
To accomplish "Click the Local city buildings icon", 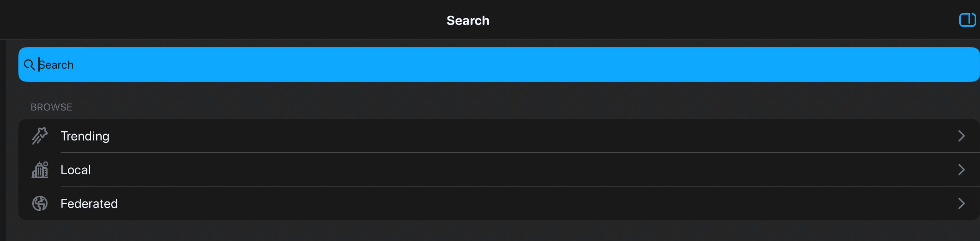I will coord(40,170).
